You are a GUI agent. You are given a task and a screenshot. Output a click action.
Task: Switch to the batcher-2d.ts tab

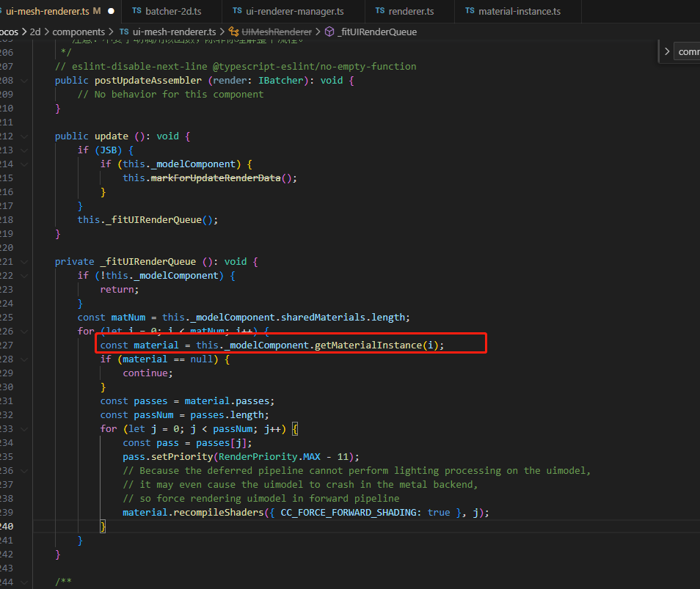(172, 11)
